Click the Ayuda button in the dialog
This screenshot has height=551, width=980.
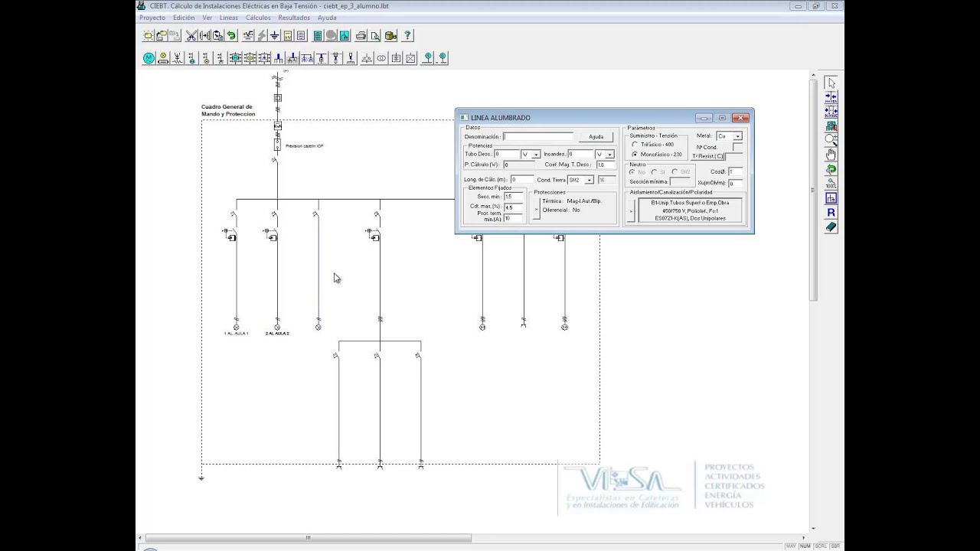596,137
